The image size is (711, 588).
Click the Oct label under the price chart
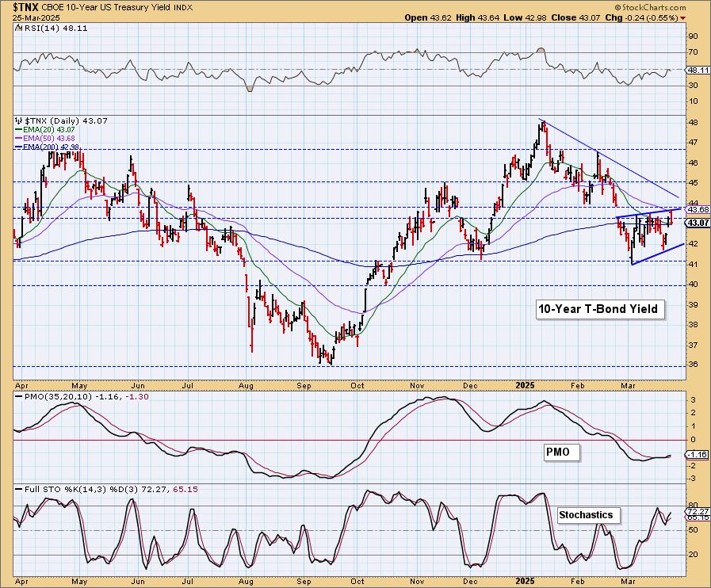point(357,386)
